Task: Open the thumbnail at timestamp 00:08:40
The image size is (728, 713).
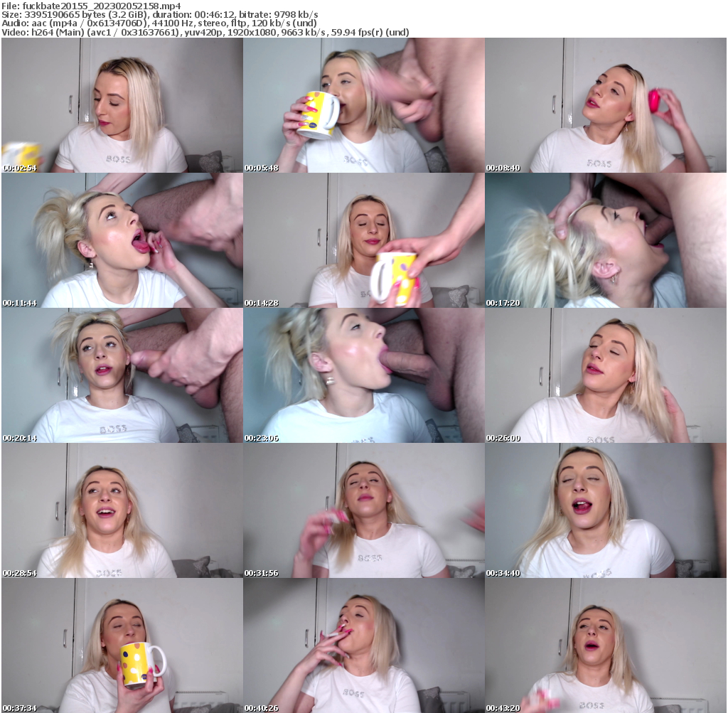Action: pyautogui.click(x=606, y=107)
